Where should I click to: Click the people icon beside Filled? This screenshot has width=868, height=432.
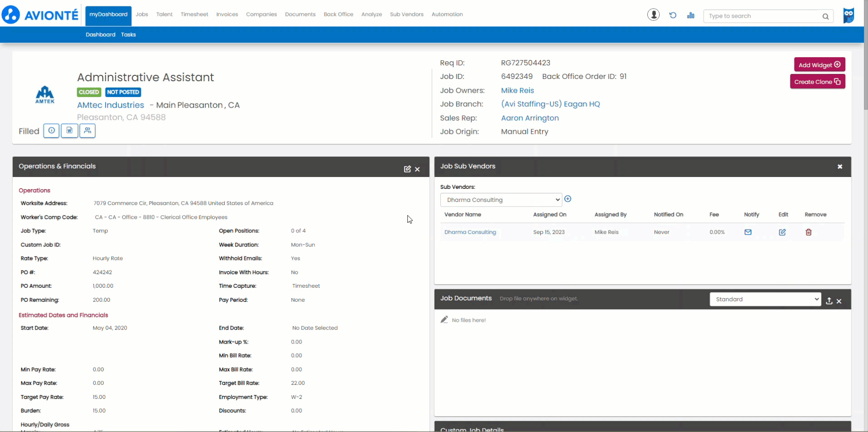point(88,131)
